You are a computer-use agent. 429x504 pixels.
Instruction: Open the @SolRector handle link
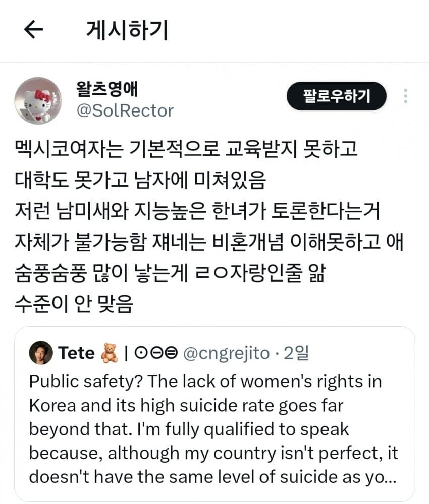point(124,110)
